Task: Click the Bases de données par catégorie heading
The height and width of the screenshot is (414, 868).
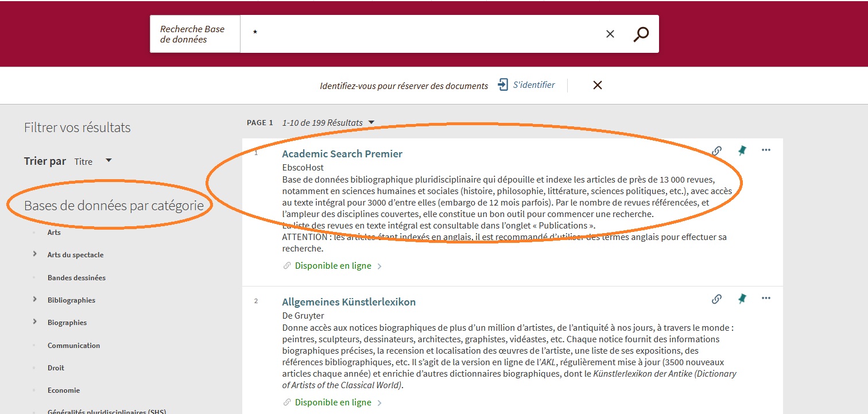Action: pos(114,205)
